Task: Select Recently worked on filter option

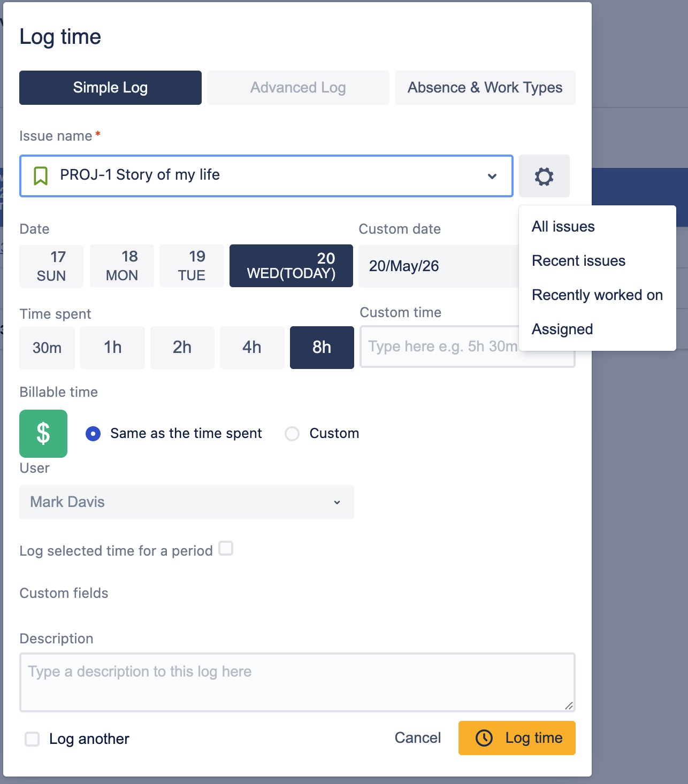Action: [598, 295]
